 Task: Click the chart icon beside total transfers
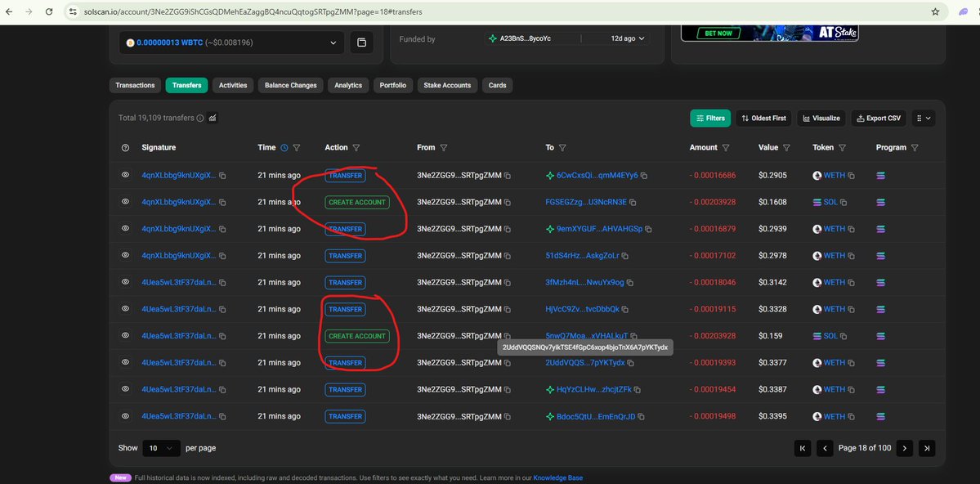pos(213,118)
